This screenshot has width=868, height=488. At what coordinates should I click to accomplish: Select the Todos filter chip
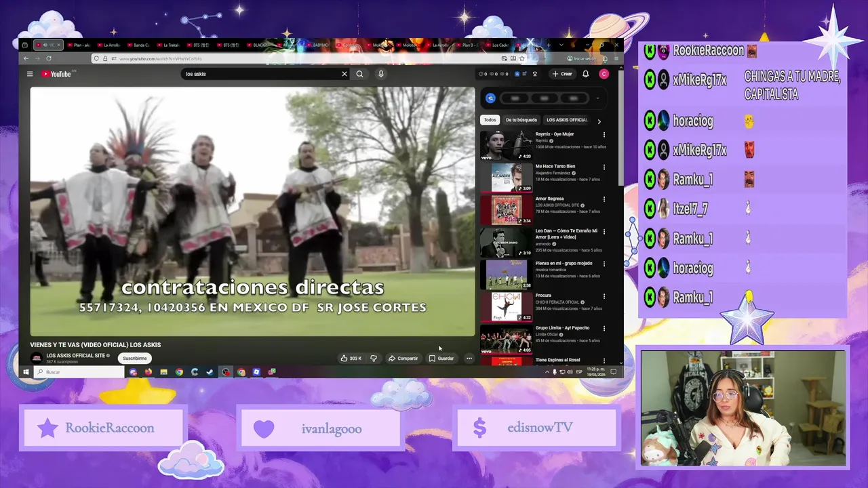[490, 120]
